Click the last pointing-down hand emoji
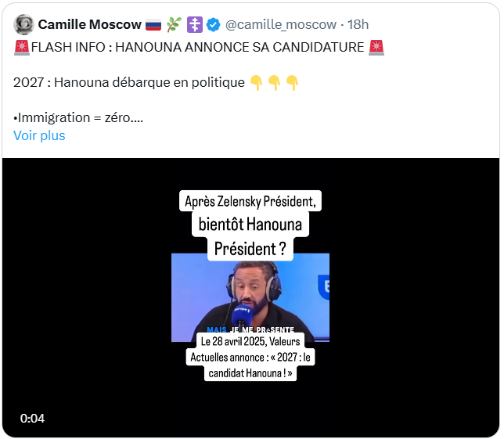Screen dimensions: 504x439 click(x=292, y=83)
